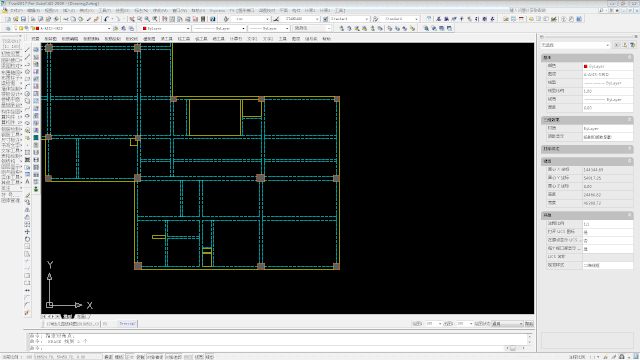Click the Save icon in the standard toolbar
Image resolution: width=640 pixels, height=360 pixels.
[23, 19]
